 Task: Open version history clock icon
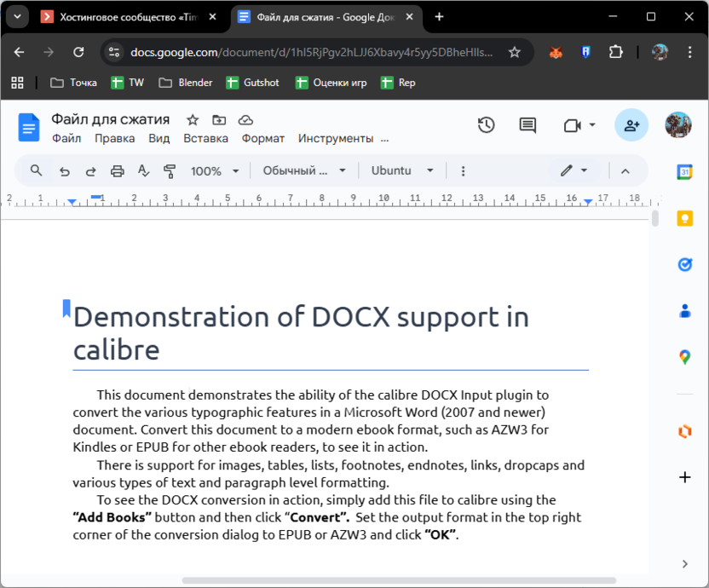click(x=486, y=125)
